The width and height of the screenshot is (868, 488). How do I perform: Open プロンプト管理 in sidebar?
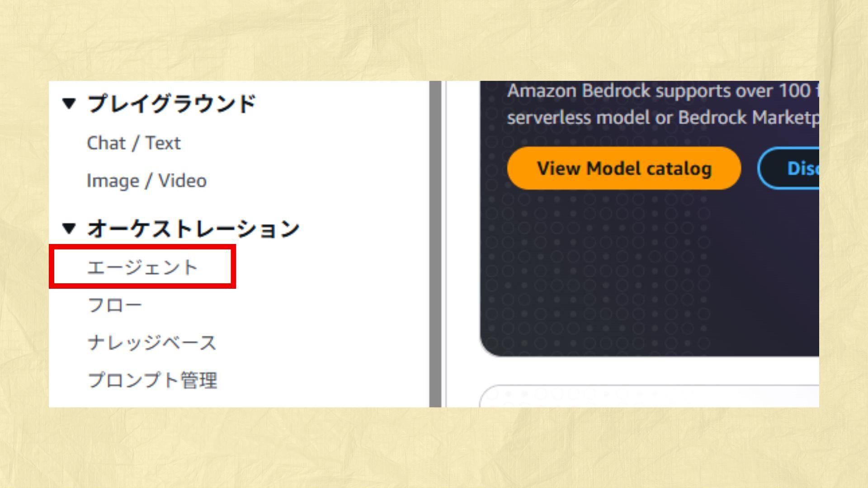coord(152,380)
